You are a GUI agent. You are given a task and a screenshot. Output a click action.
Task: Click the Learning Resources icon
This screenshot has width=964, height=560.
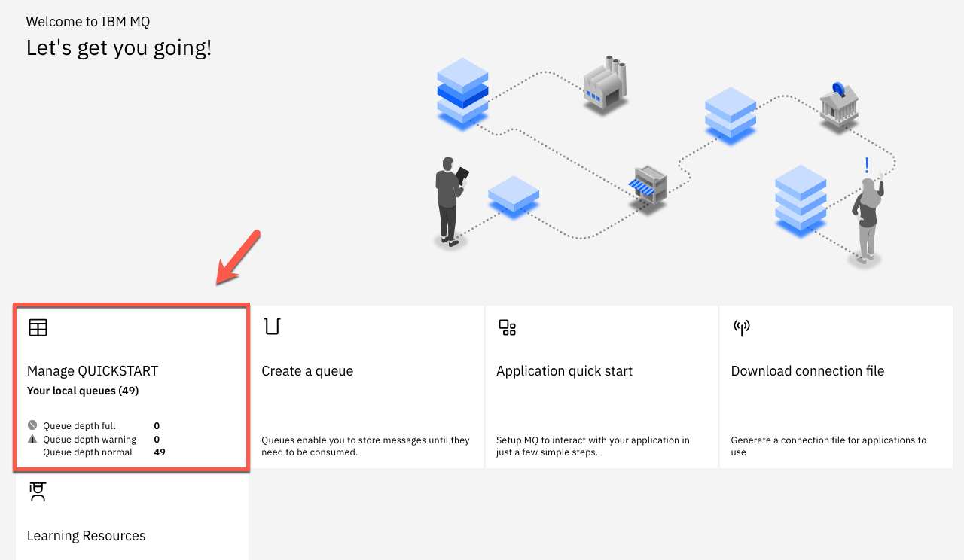37,492
